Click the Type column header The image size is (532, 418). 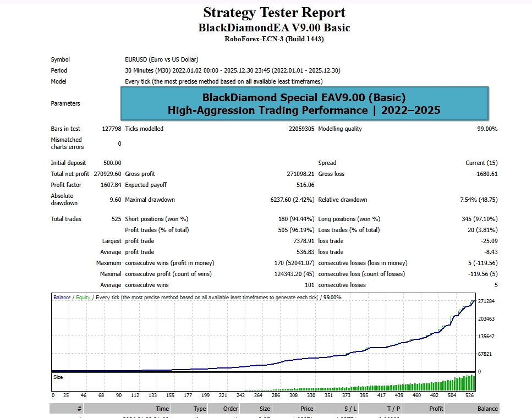[199, 409]
